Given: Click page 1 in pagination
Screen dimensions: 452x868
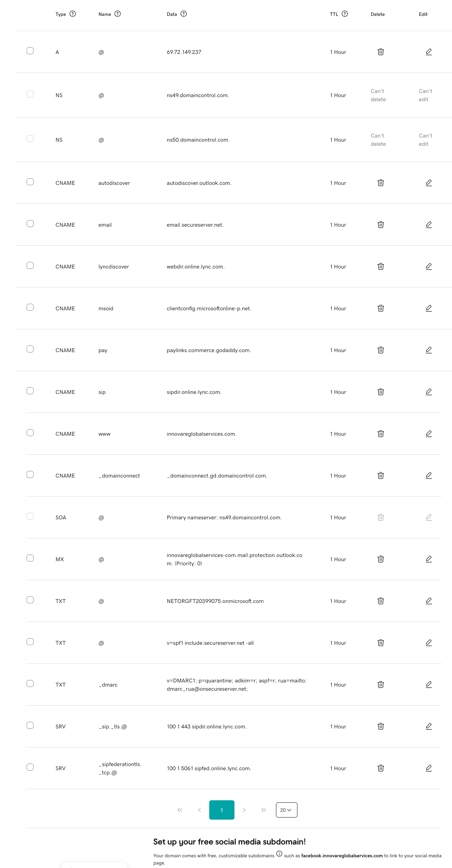Looking at the screenshot, I should pyautogui.click(x=222, y=810).
